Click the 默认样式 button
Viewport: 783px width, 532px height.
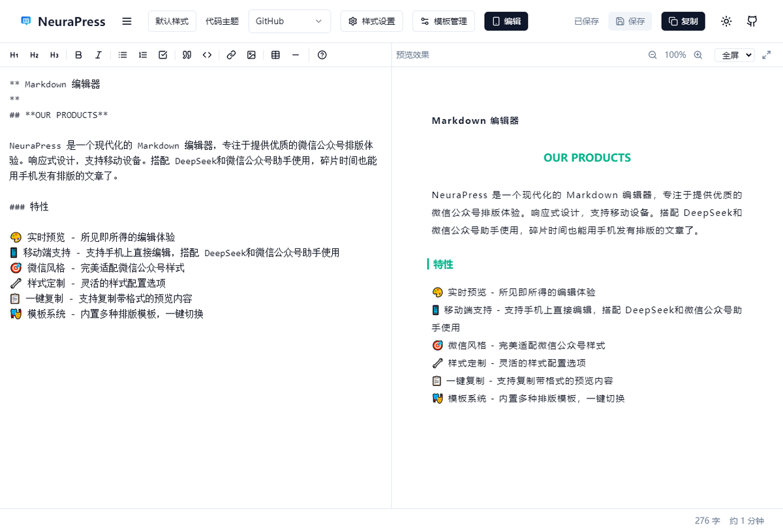172,22
